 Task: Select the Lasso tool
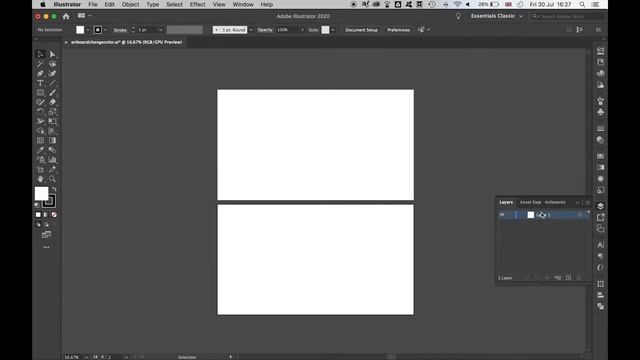[x=52, y=64]
